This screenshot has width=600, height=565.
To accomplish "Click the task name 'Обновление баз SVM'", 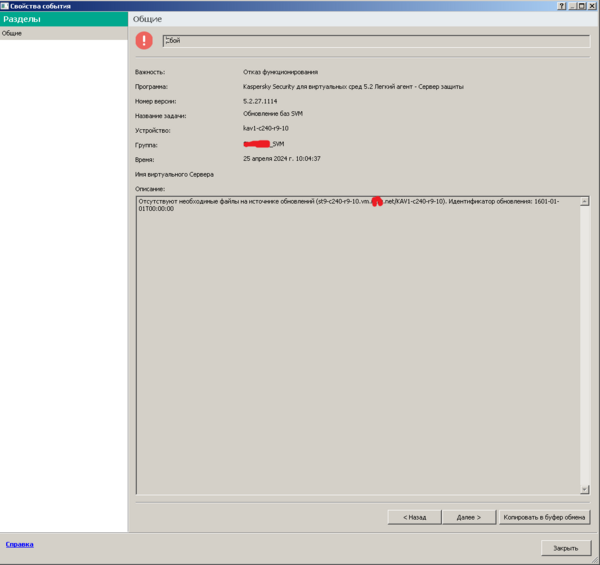I will 272,114.
